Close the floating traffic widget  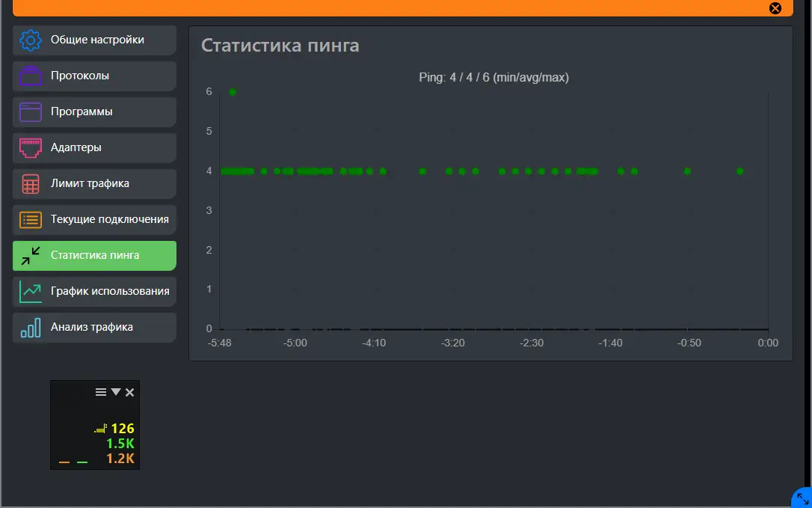pos(129,391)
